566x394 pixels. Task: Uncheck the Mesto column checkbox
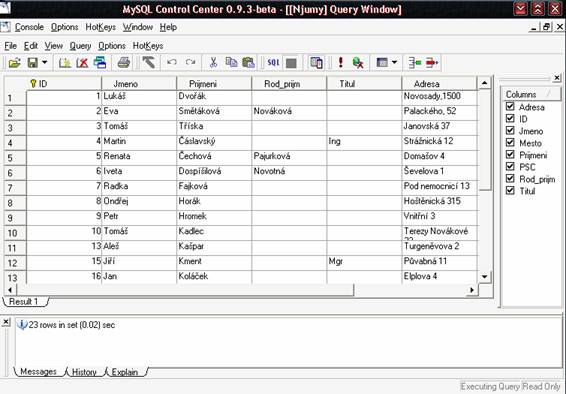[510, 143]
